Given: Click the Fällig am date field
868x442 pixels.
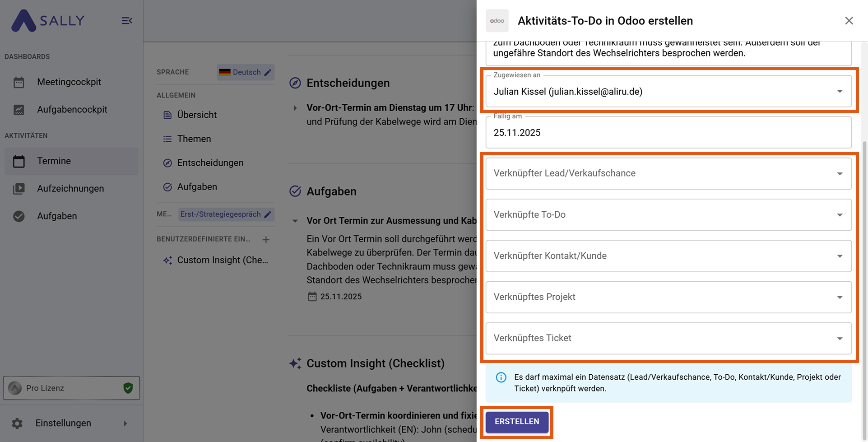Looking at the screenshot, I should (668, 133).
